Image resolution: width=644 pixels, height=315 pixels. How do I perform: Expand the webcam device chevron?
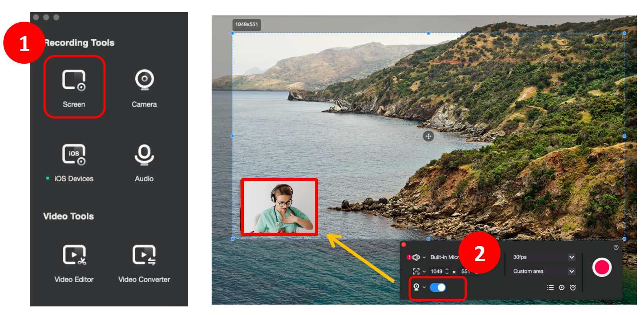coord(424,287)
